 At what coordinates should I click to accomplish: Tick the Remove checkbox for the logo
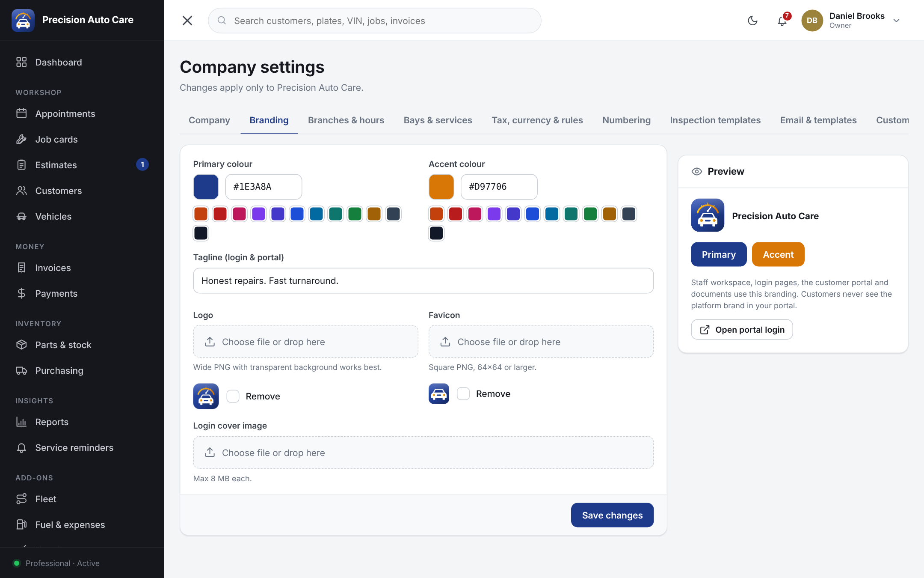pos(233,396)
